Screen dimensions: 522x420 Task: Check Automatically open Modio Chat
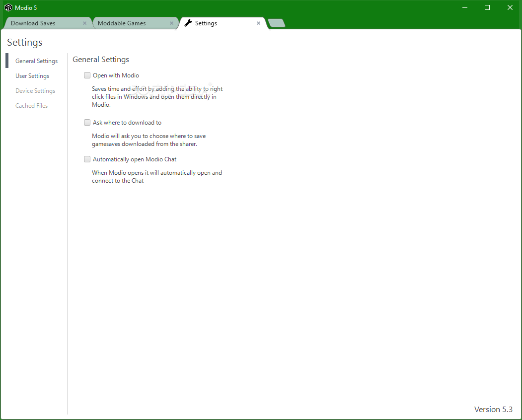[x=87, y=159]
